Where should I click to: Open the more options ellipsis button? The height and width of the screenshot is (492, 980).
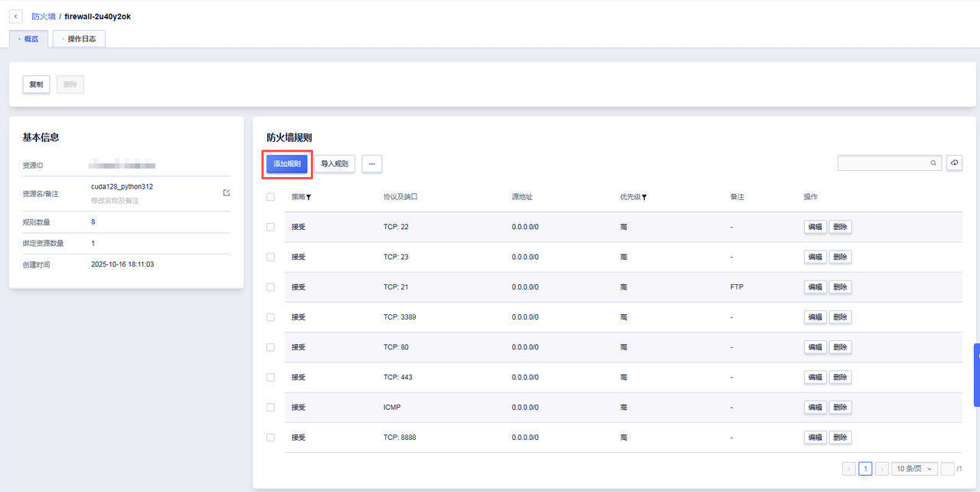(x=371, y=164)
